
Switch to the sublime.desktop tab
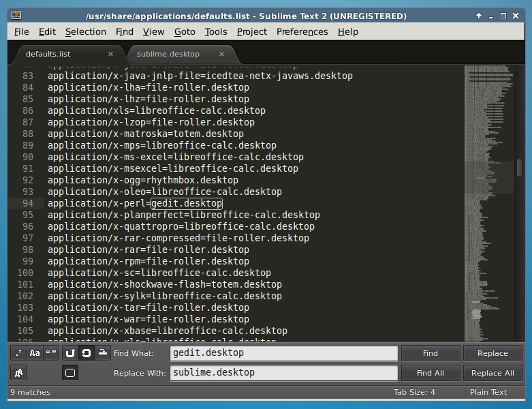click(168, 54)
